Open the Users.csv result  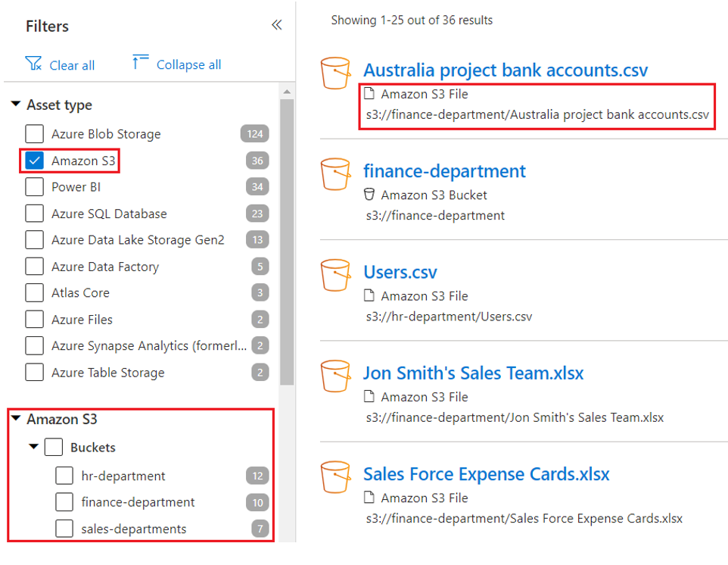click(x=400, y=273)
